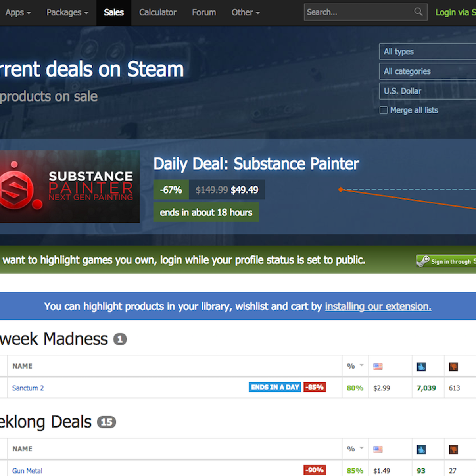Click the search magnifier icon
This screenshot has width=476, height=476.
click(x=418, y=12)
